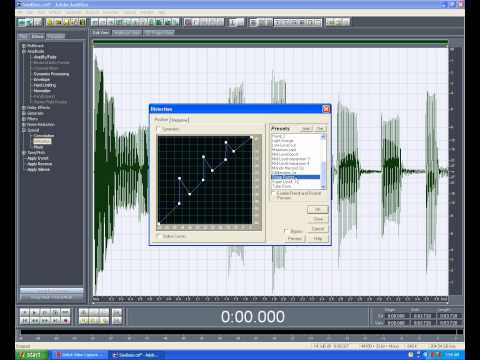The height and width of the screenshot is (360, 480).
Task: Click Help button in Distortion dialog
Action: [317, 238]
